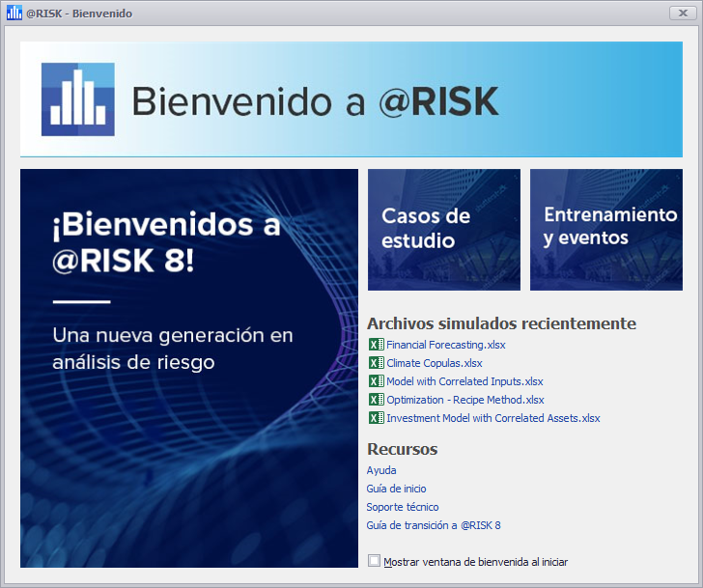Open the Guía de inicio link

(396, 489)
